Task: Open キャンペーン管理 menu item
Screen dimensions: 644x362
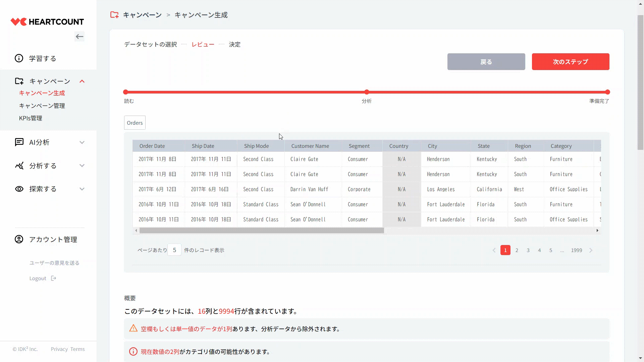Action: [x=42, y=106]
